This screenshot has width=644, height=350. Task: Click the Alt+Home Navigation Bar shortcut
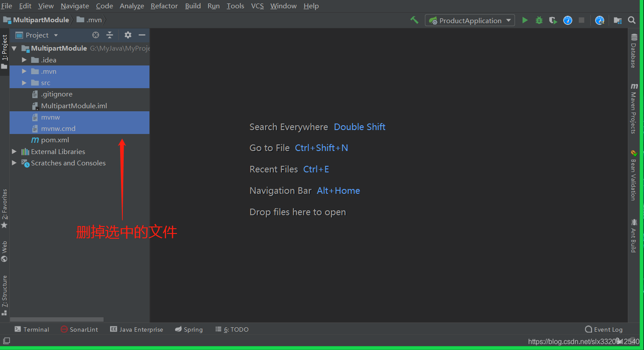(x=339, y=191)
